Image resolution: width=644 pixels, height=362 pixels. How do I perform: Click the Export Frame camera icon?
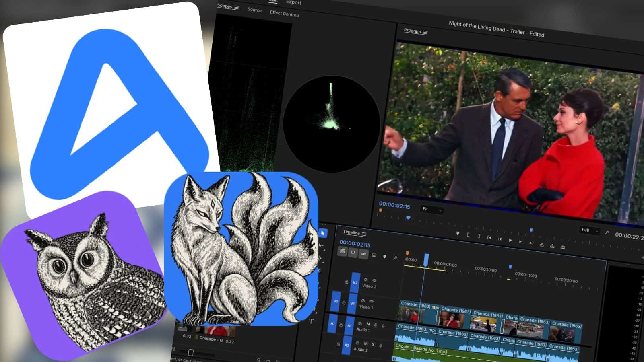[563, 247]
